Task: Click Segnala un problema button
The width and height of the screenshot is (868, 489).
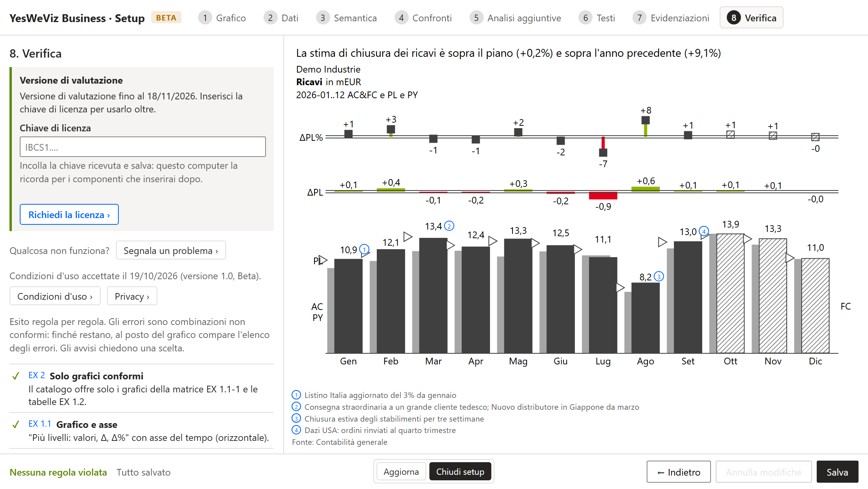Action: click(x=171, y=250)
